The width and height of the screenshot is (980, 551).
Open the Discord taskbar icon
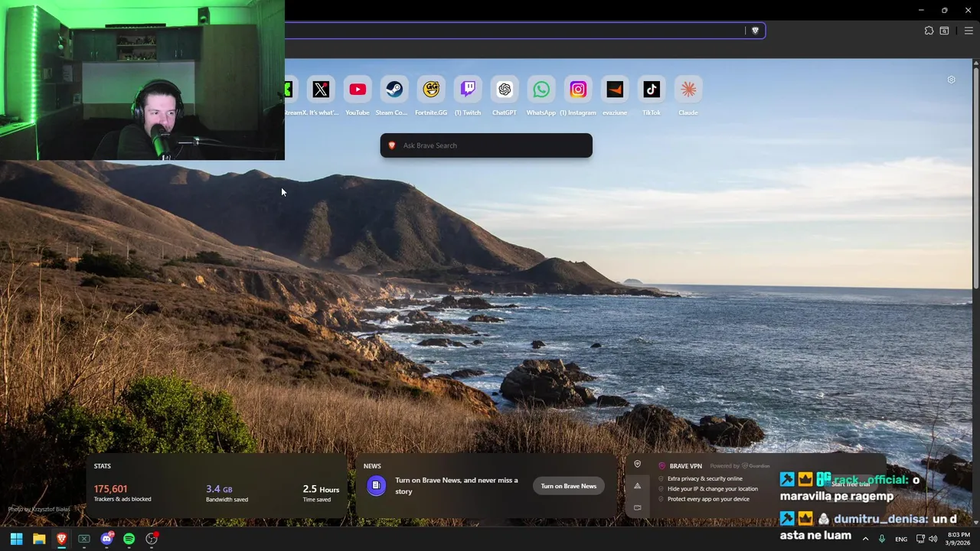106,539
